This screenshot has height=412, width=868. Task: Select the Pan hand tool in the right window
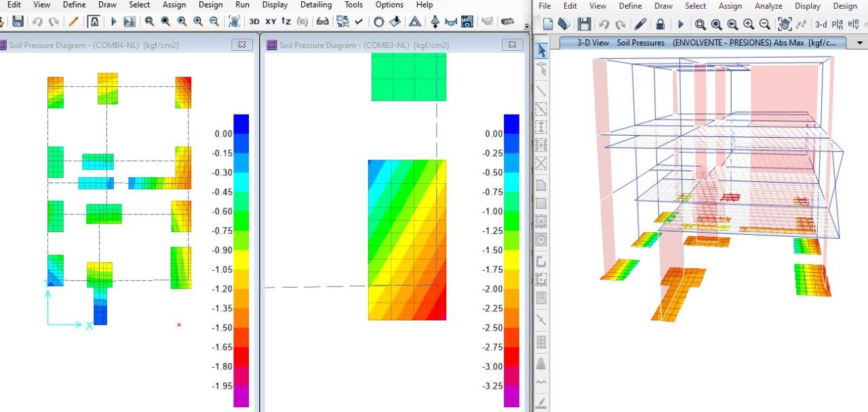tap(784, 24)
